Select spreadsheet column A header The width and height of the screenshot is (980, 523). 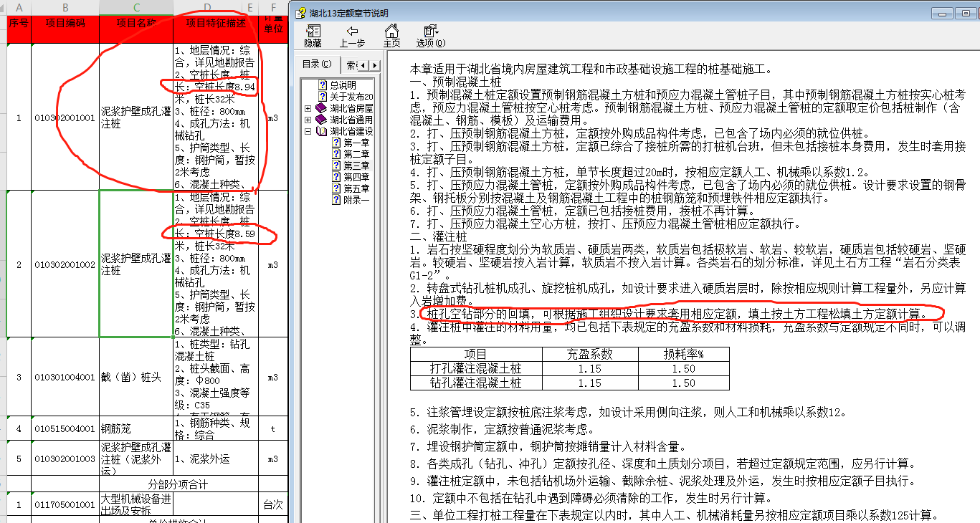pos(19,7)
